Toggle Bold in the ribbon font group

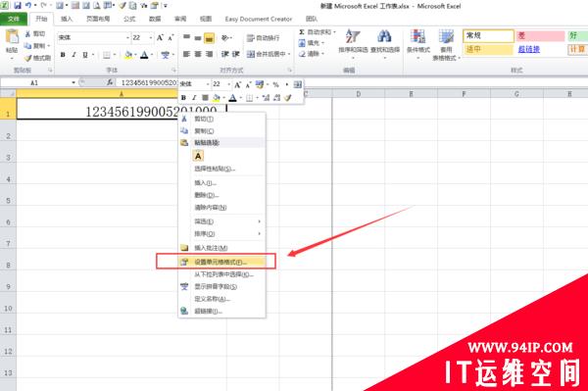(x=63, y=55)
